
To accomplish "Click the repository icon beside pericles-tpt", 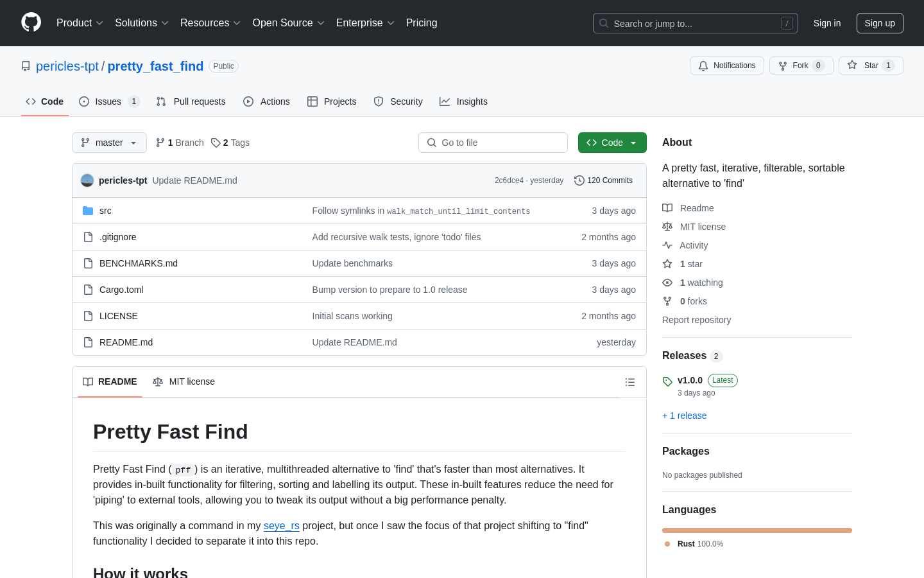I will click(26, 66).
